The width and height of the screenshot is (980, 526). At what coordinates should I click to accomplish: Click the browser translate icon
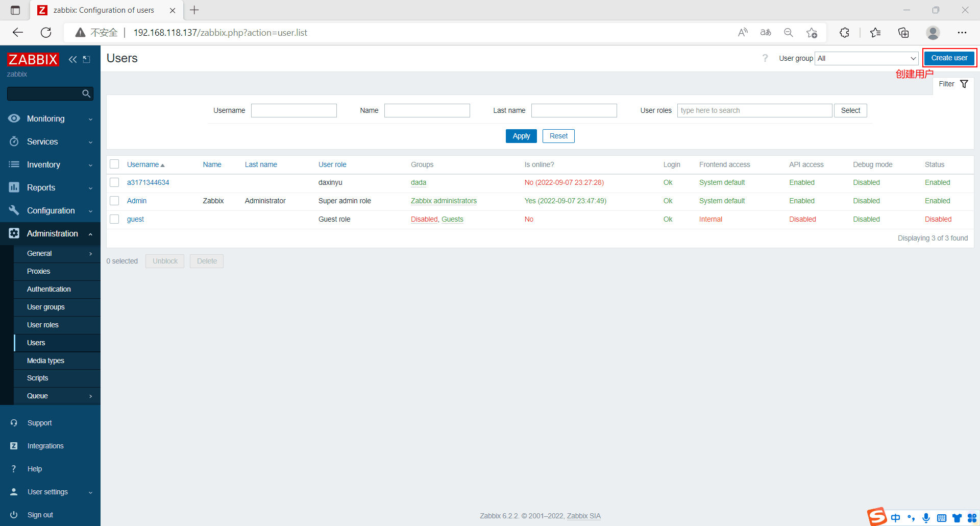pyautogui.click(x=766, y=33)
